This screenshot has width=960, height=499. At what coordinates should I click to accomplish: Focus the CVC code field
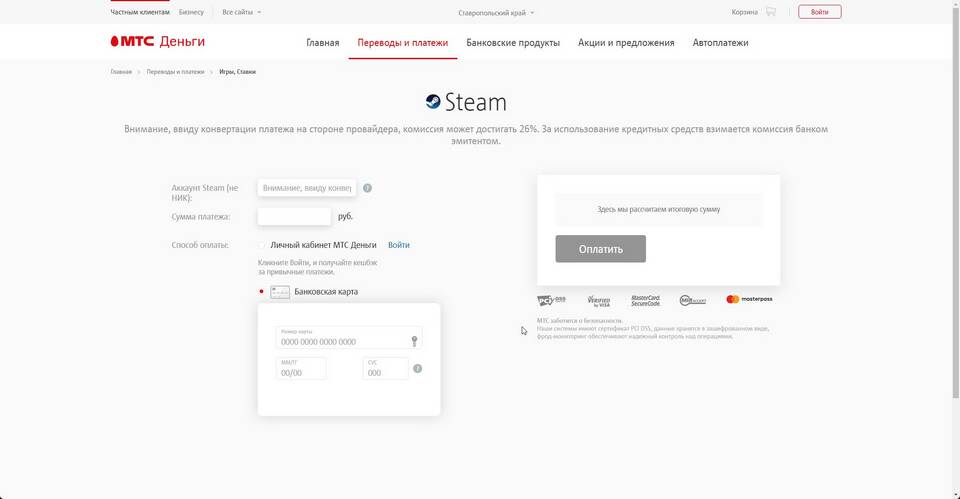click(385, 369)
